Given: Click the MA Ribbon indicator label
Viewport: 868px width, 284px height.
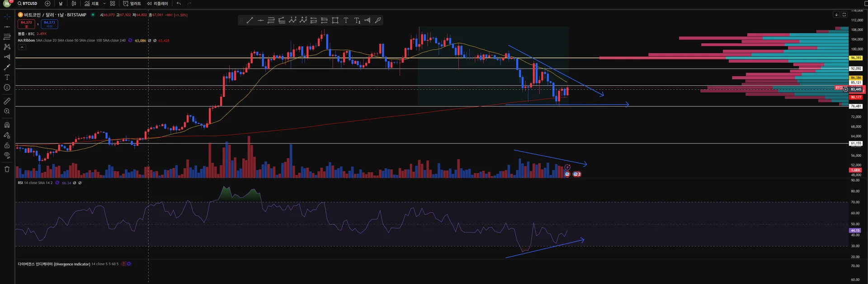Looking at the screenshot, I should [x=26, y=40].
